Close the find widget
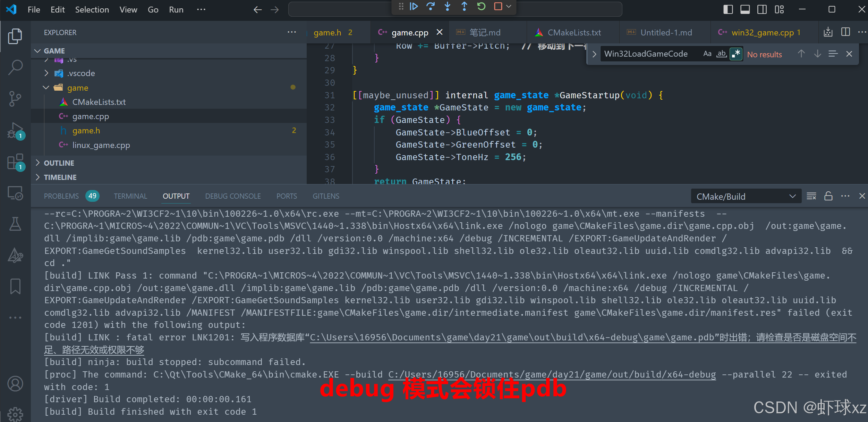The width and height of the screenshot is (868, 422). [x=849, y=54]
